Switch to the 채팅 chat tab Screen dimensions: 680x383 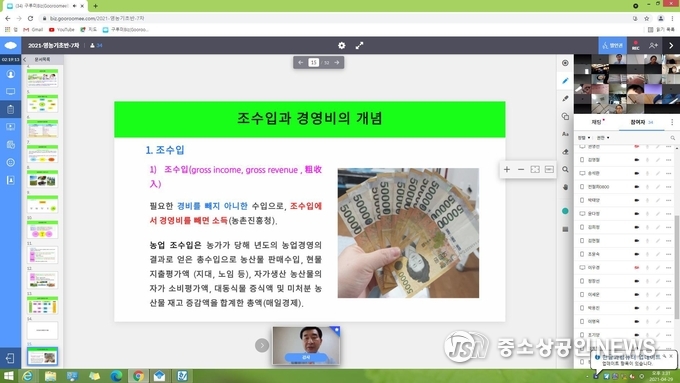(597, 122)
